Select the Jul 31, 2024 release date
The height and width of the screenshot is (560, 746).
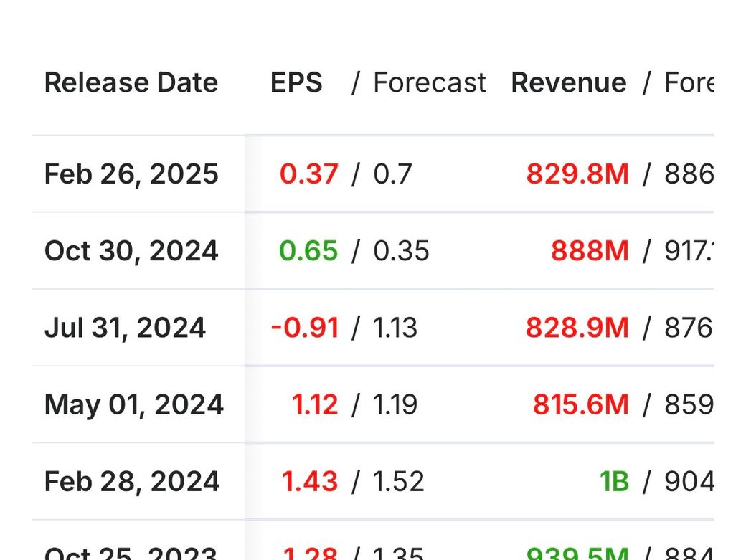pos(125,328)
